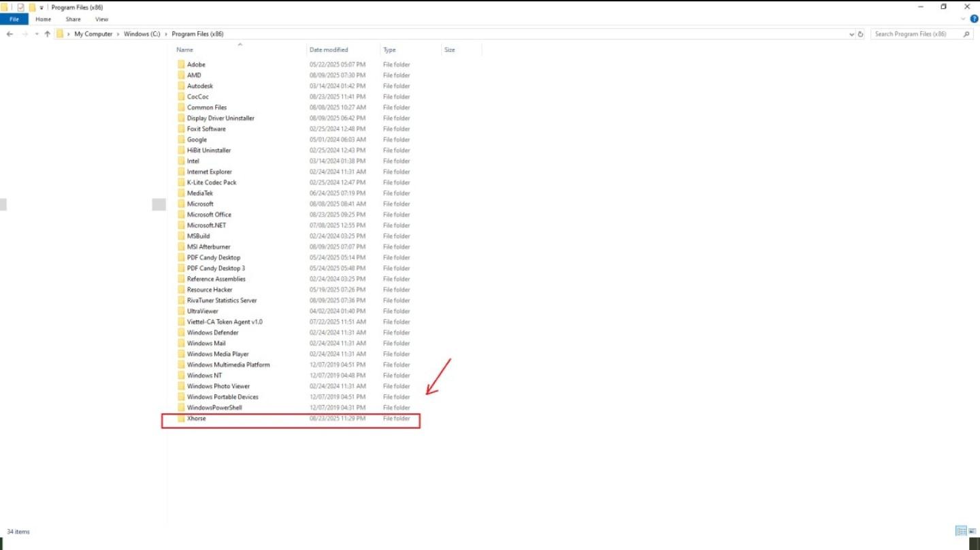Open the Customize Quick Access Toolbar dropdown
Image resolution: width=980 pixels, height=550 pixels.
(x=42, y=7)
